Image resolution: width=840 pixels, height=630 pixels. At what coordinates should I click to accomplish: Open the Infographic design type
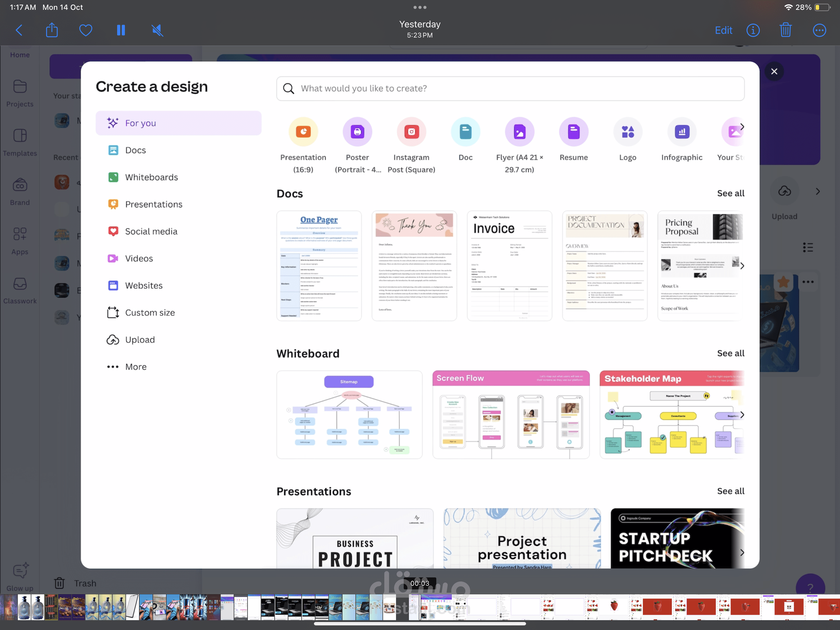(x=682, y=132)
